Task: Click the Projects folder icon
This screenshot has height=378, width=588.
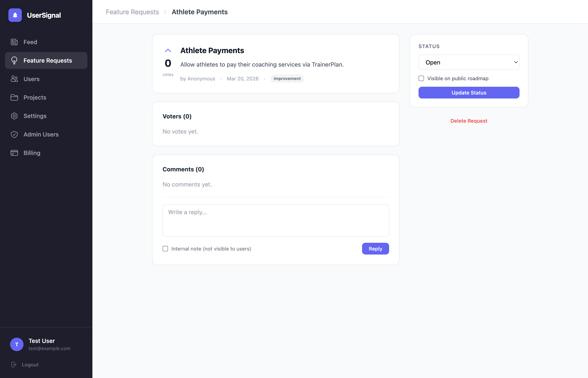Action: coord(14,97)
